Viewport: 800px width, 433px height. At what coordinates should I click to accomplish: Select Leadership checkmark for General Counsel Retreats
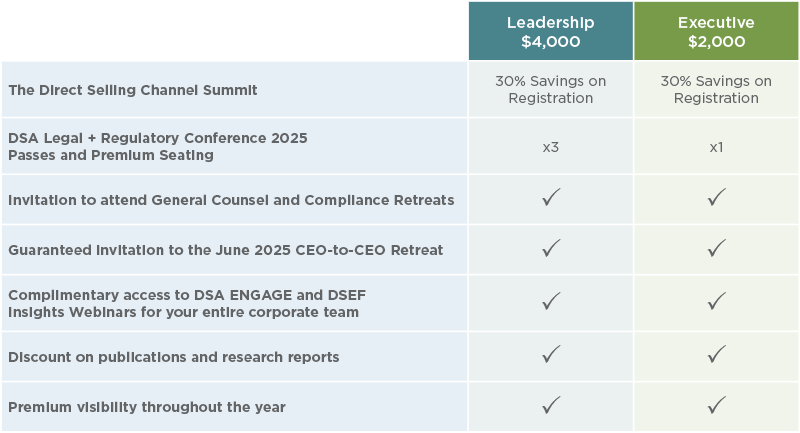pos(551,197)
